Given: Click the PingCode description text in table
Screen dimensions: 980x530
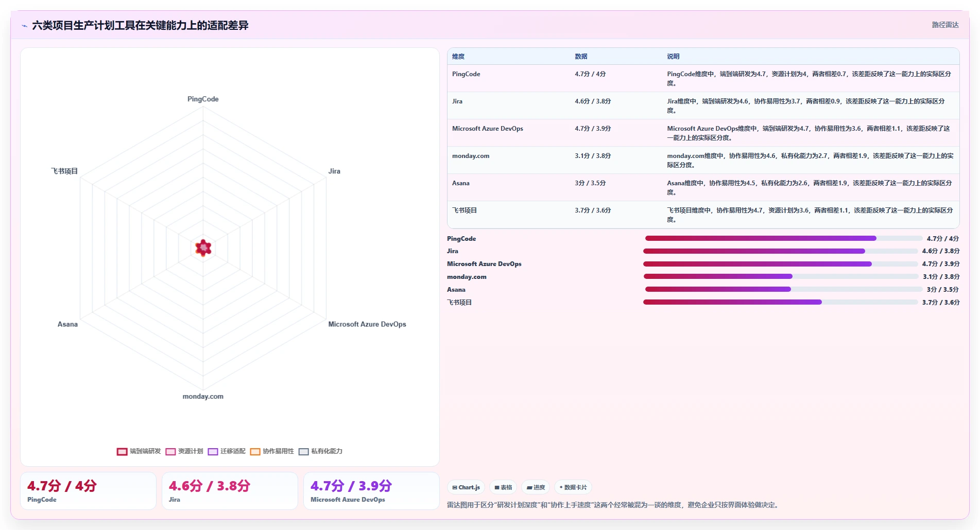Looking at the screenshot, I should [x=809, y=79].
